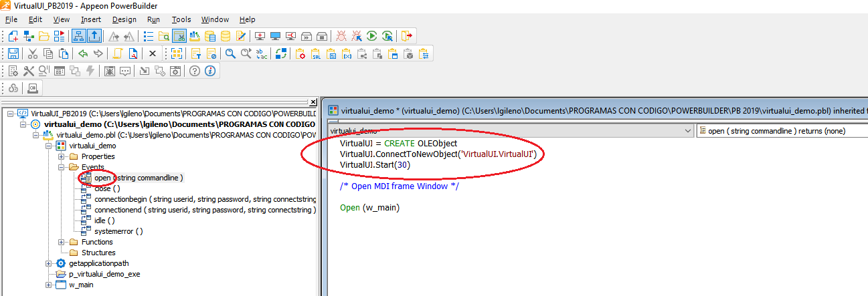Expand the Properties folder node

point(62,156)
